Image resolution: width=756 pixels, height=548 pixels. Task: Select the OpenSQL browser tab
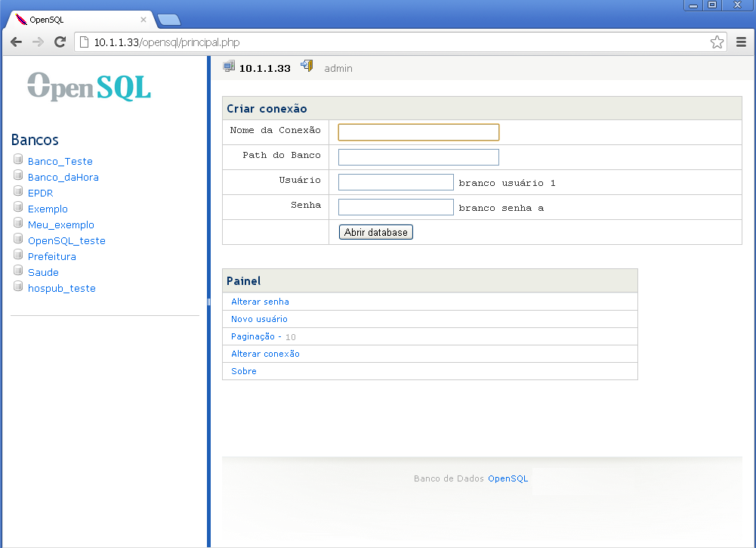coord(79,20)
